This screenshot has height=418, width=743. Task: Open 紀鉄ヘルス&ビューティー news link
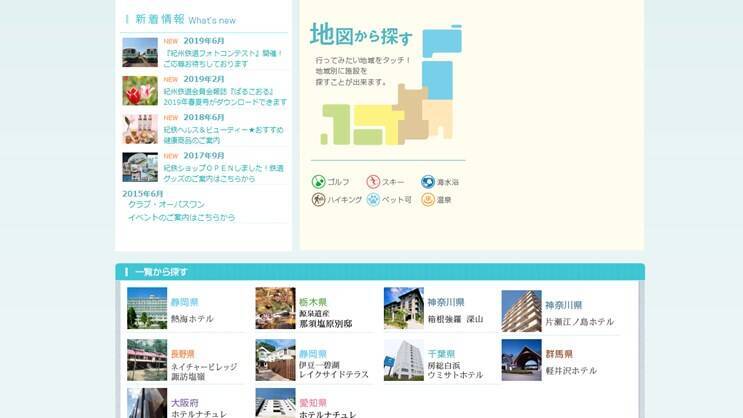[223, 135]
